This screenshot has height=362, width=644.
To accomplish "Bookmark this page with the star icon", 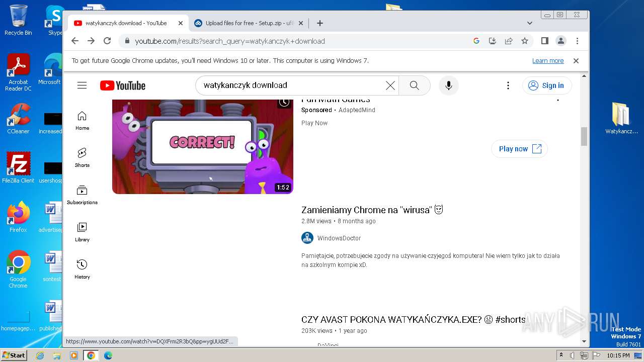I will (x=525, y=41).
